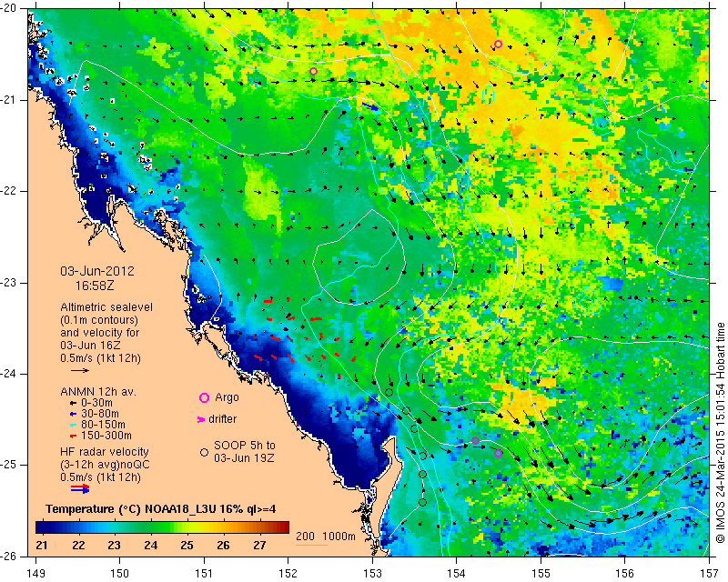Click the '150-300m' depth label text

click(x=106, y=436)
